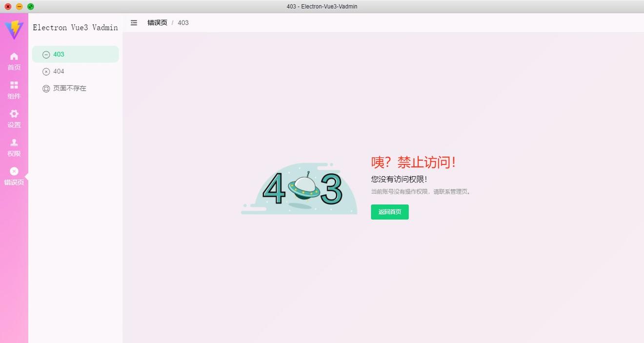644x343 pixels.
Task: Click the circle-minus icon beside 403
Action: coord(46,55)
